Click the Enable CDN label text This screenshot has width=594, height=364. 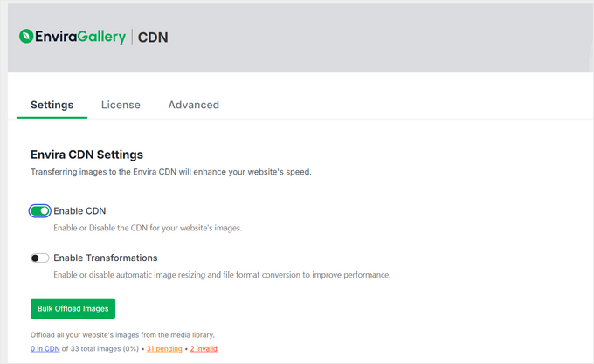click(x=79, y=210)
